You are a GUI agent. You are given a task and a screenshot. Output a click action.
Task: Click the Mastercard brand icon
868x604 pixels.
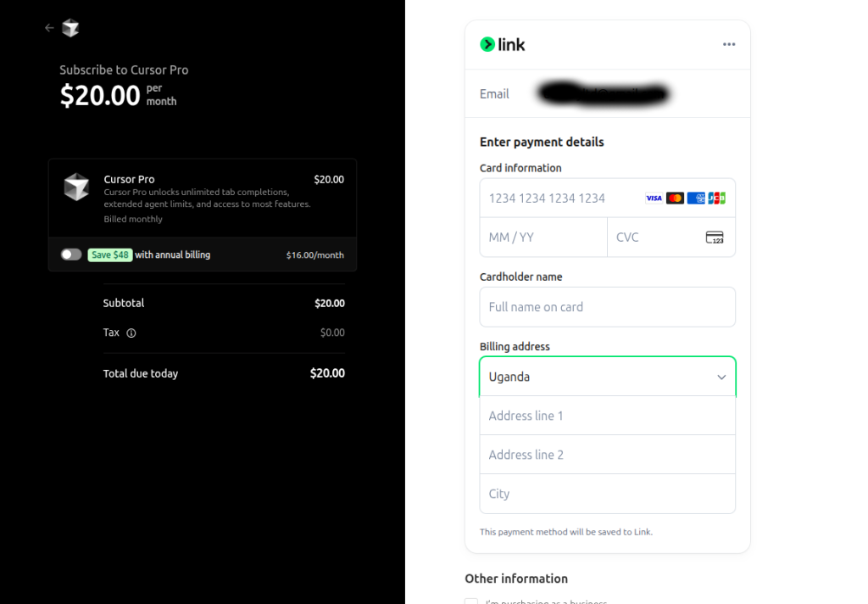pyautogui.click(x=675, y=198)
